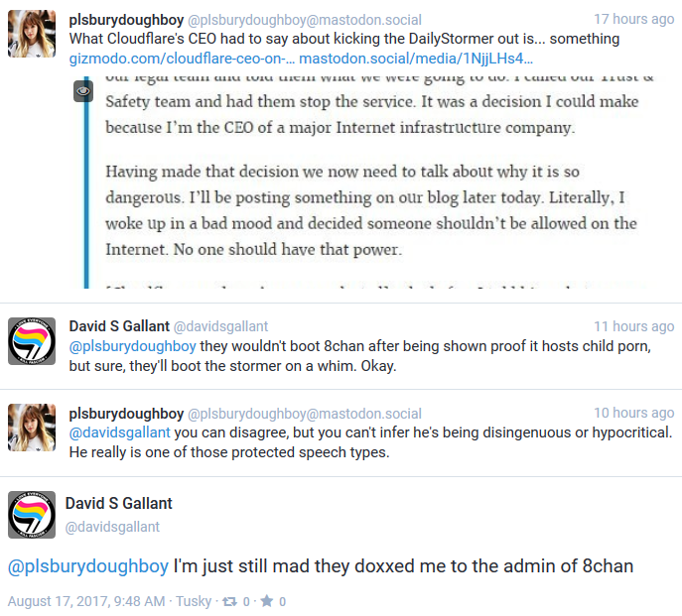Open the gizmodo.com cloudflare-ceo link
Viewport: 682px width, 616px height.
click(x=182, y=59)
